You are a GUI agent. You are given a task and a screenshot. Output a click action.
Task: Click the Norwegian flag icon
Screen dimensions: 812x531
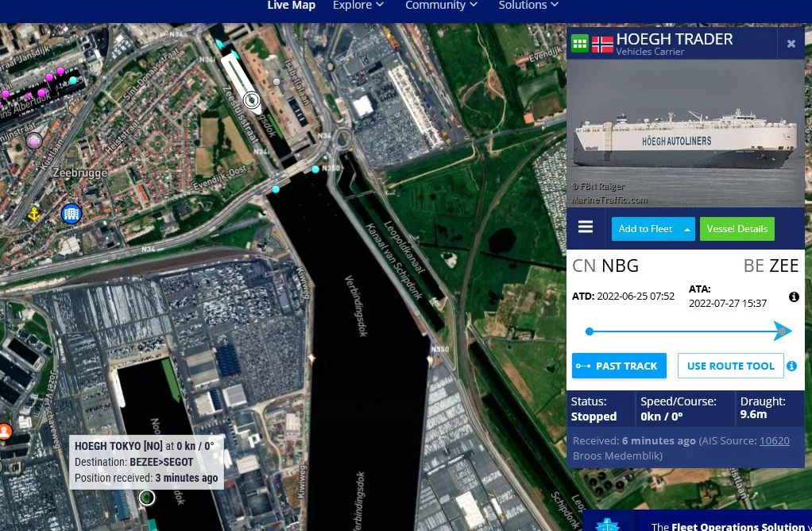[x=602, y=44]
